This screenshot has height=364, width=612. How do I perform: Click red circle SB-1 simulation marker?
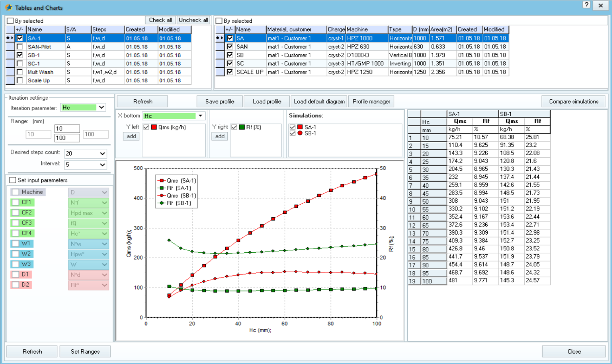[300, 133]
